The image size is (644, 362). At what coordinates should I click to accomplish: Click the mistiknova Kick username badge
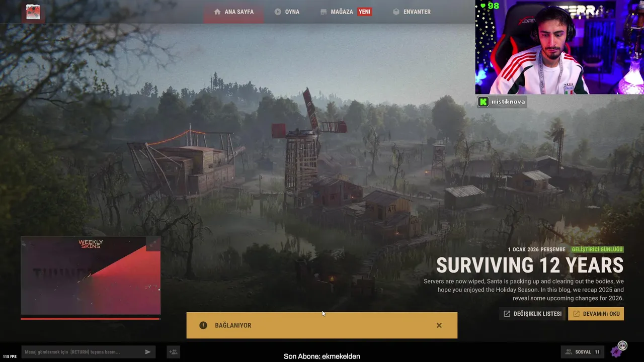point(502,102)
